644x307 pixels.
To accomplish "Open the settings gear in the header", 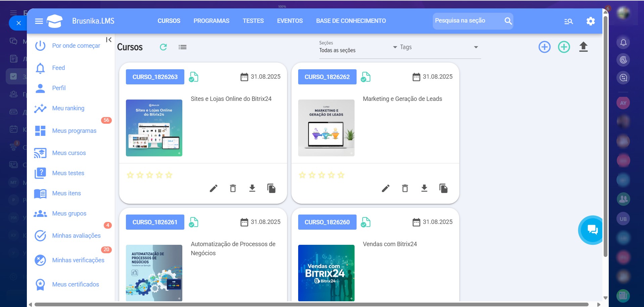I will pos(590,21).
